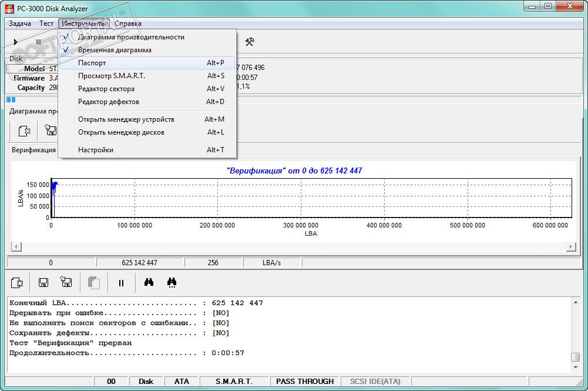Uncheck Диаграмма производительности in the menu

[130, 37]
